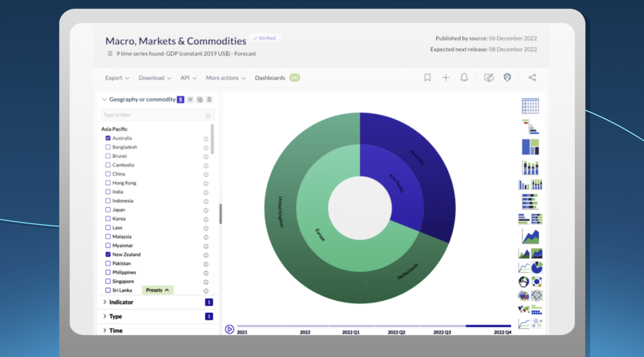Click the Type to filter field
644x357 pixels.
click(x=158, y=115)
